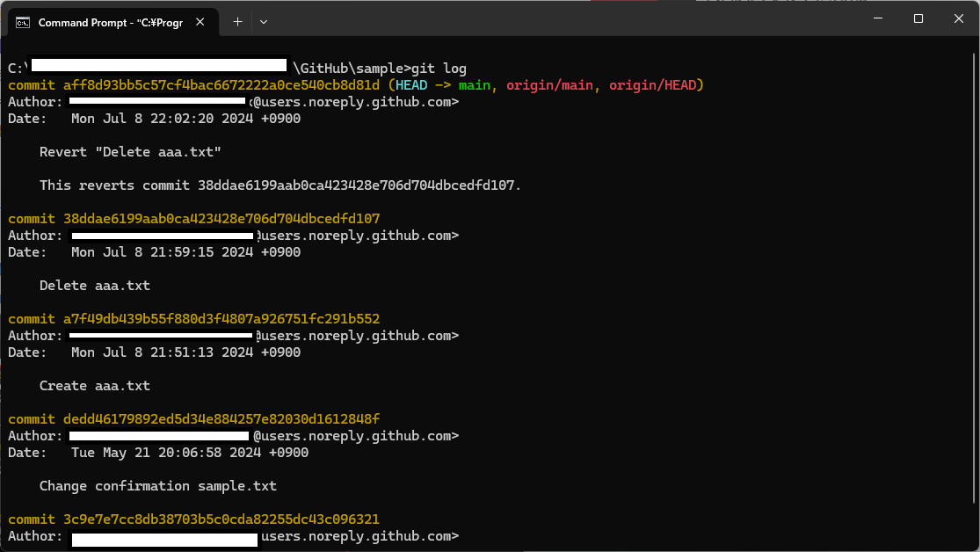Viewport: 980px width, 552px height.
Task: Click the commit hash 3c9e7e7cc8db38703b5c
Action: pos(221,519)
